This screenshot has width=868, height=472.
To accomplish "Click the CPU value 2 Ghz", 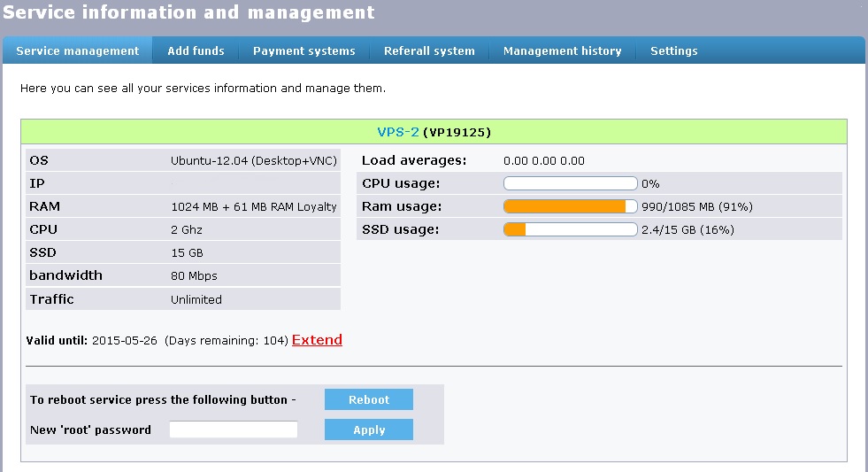I will click(x=187, y=229).
